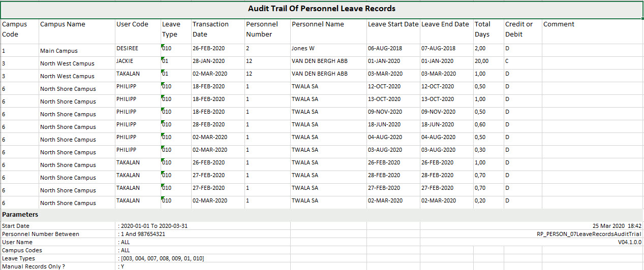The width and height of the screenshot is (644, 270).
Task: Click the 'RP_PERSON_07LeaveRecordsAuditTrial' report name cell
Action: (x=589, y=234)
